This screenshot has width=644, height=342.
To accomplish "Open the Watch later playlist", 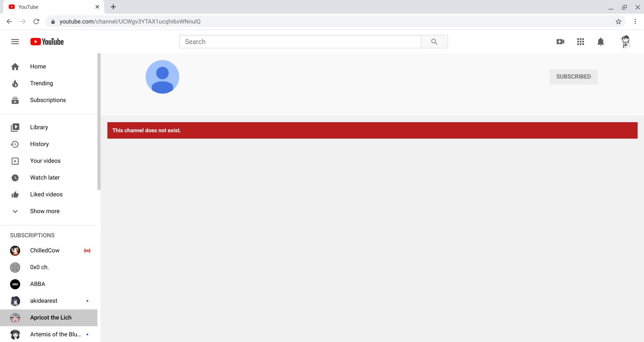I will tap(45, 177).
